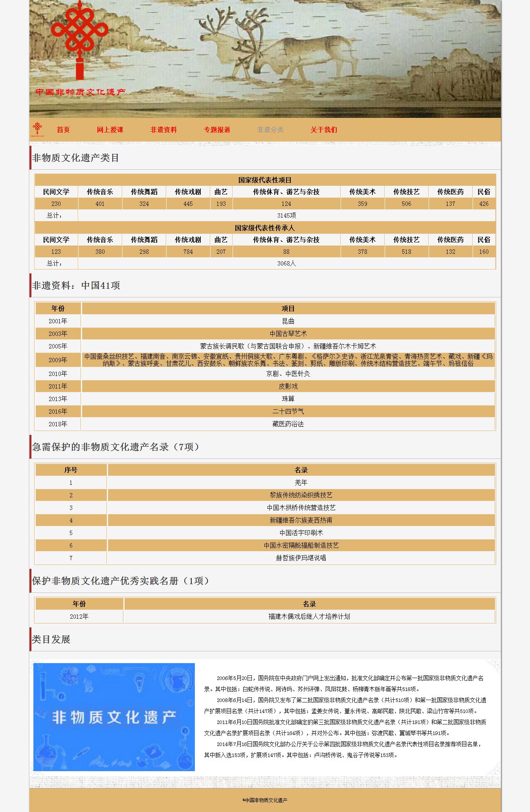Image resolution: width=530 pixels, height=812 pixels.
Task: Open the 首页 menu item
Action: click(x=63, y=130)
